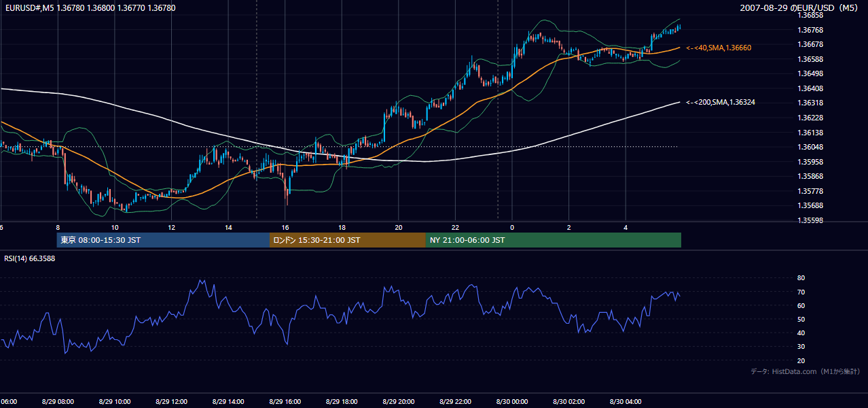868x408 pixels.
Task: Click hour tick 22 under price chart
Action: 455,227
